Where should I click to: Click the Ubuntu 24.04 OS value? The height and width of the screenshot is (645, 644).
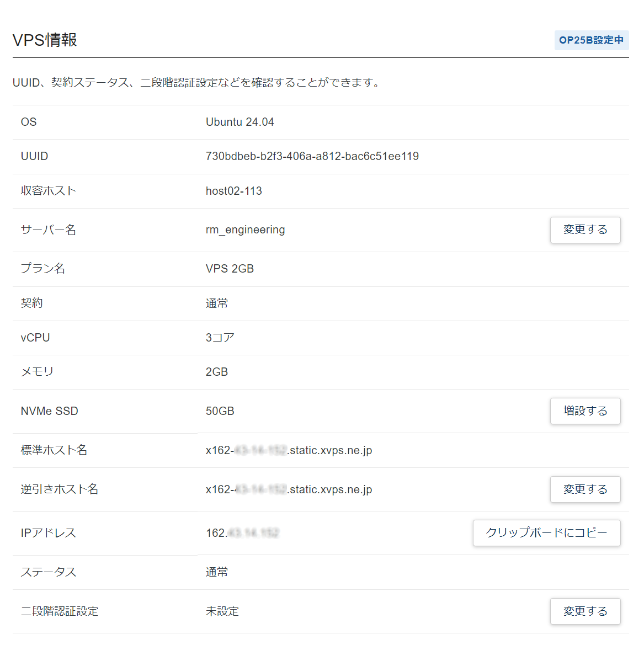[239, 122]
